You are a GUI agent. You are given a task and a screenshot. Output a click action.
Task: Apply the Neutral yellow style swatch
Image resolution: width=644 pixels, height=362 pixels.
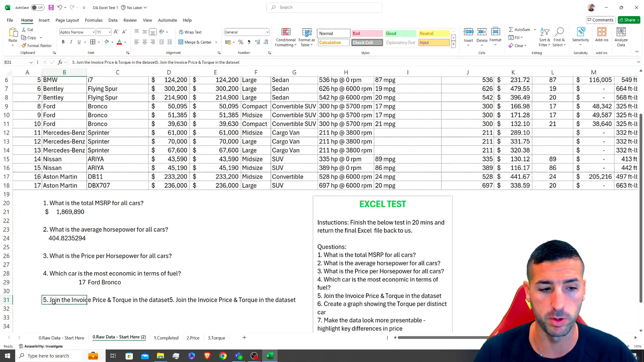[434, 34]
